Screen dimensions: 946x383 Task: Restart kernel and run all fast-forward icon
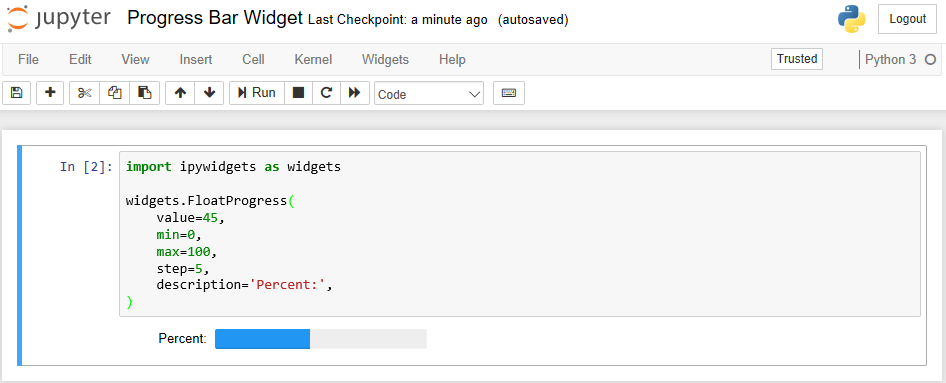click(x=355, y=93)
